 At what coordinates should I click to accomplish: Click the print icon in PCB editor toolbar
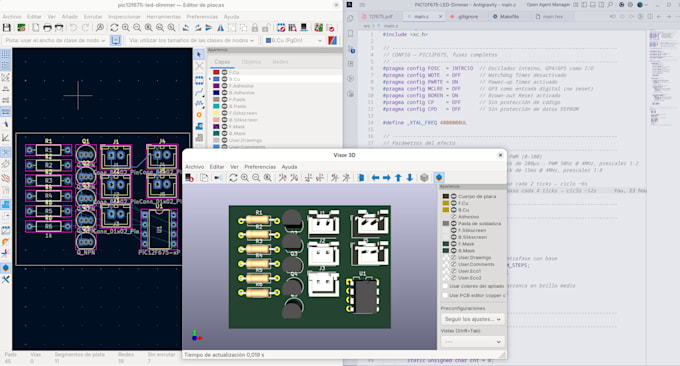click(47, 28)
